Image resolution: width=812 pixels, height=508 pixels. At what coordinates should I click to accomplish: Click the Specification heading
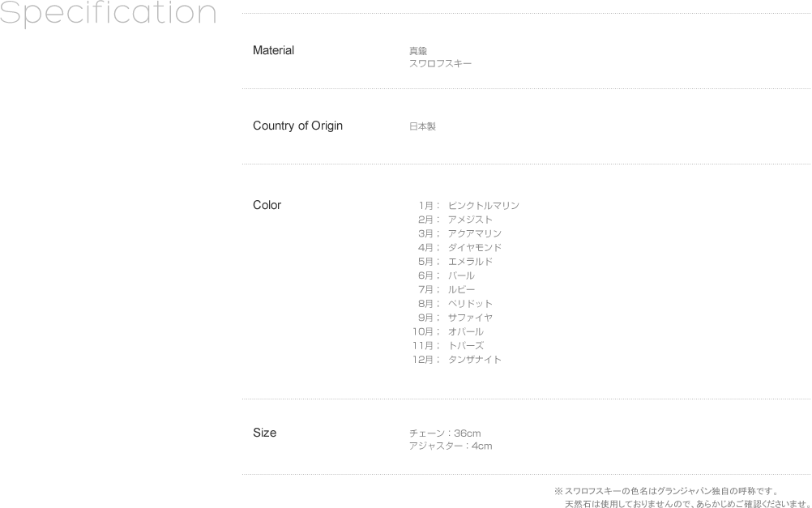[x=108, y=14]
